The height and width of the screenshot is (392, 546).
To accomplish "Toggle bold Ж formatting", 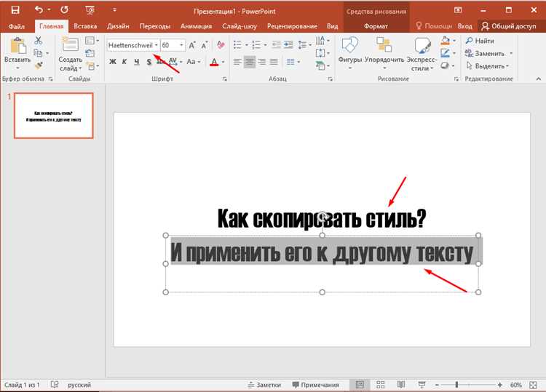I will [x=112, y=62].
